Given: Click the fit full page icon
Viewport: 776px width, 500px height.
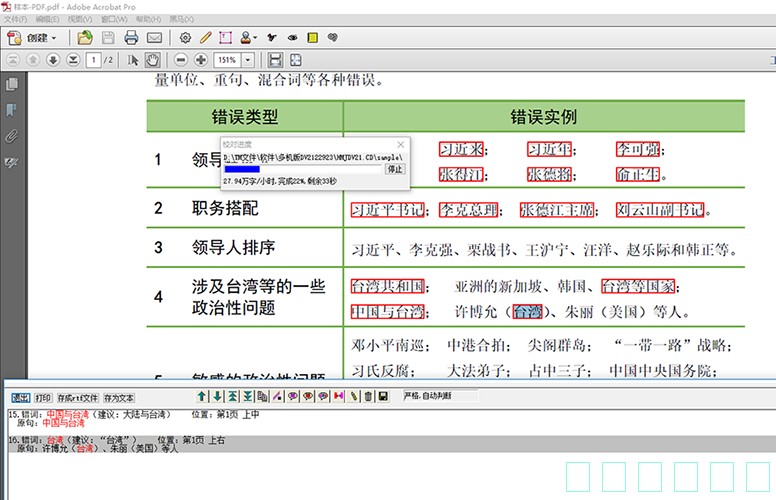Looking at the screenshot, I should pos(295,60).
